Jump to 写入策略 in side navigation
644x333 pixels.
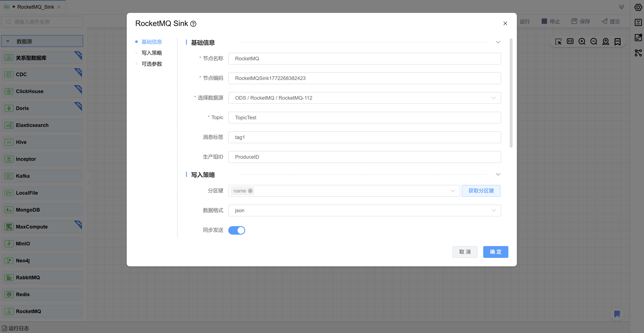pos(151,53)
